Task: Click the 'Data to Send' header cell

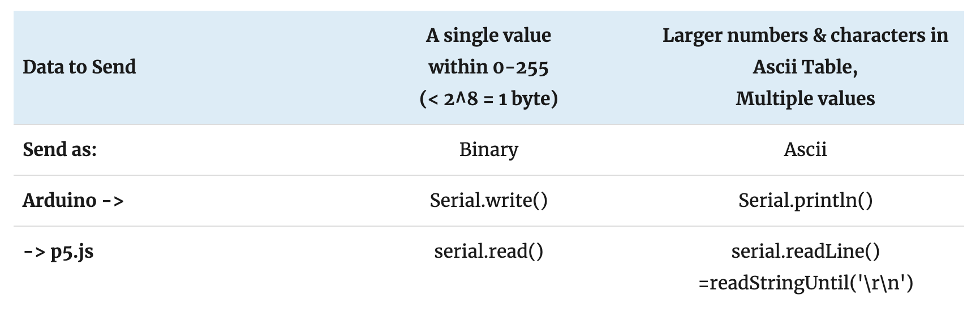Action: tap(79, 67)
